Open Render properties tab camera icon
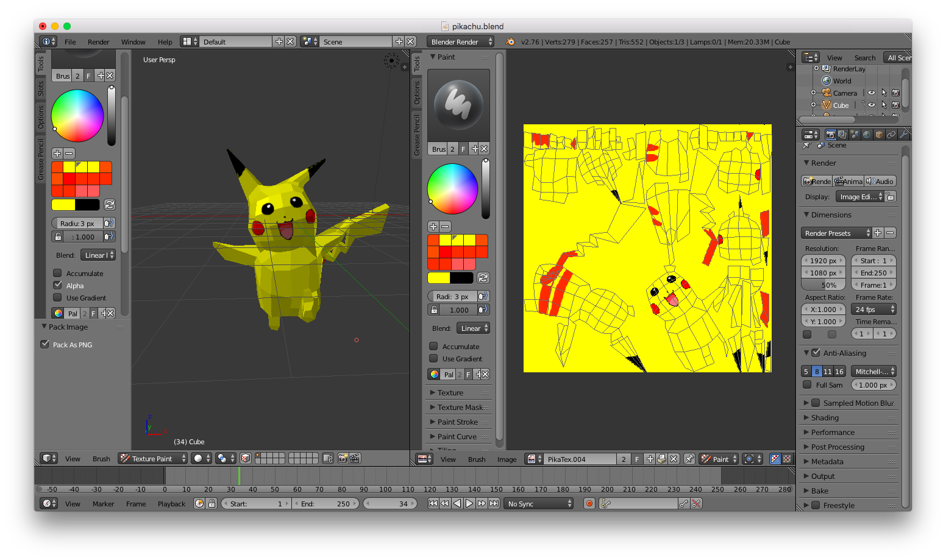 click(830, 135)
